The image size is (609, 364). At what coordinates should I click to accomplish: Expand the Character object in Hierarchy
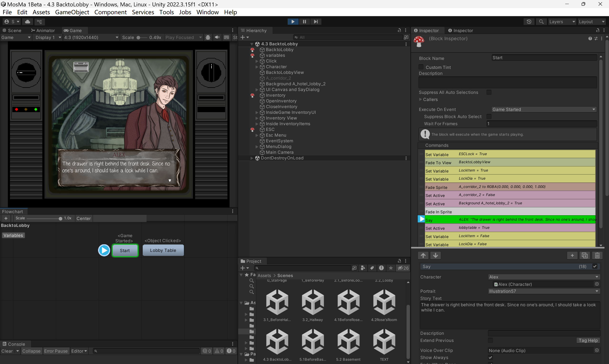coord(257,67)
